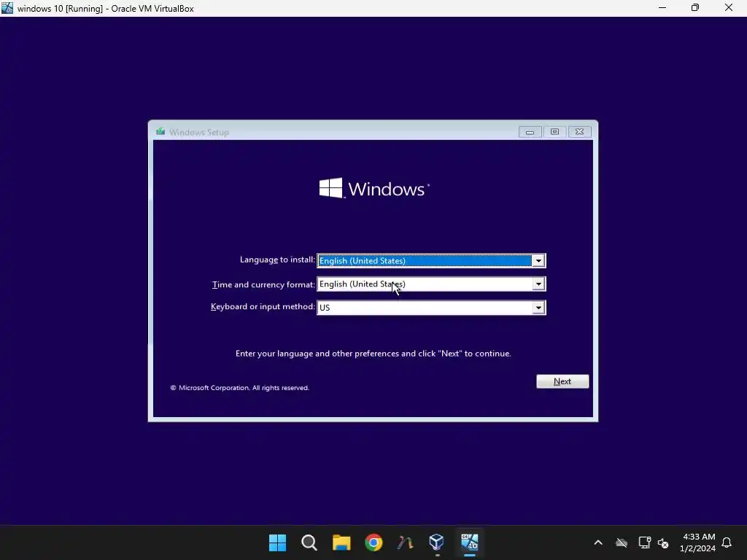Open VirtualBox Manager cube icon on taskbar
747x560 pixels.
pyautogui.click(x=437, y=542)
